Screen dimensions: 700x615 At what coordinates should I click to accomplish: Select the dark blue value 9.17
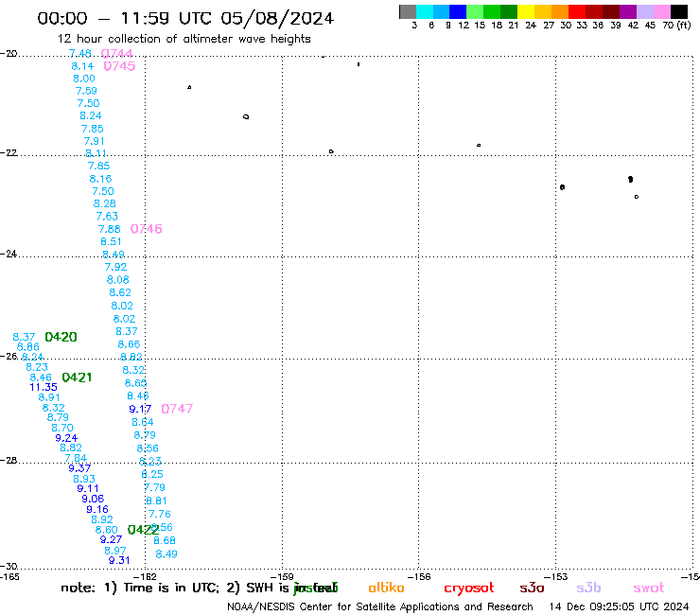point(140,409)
